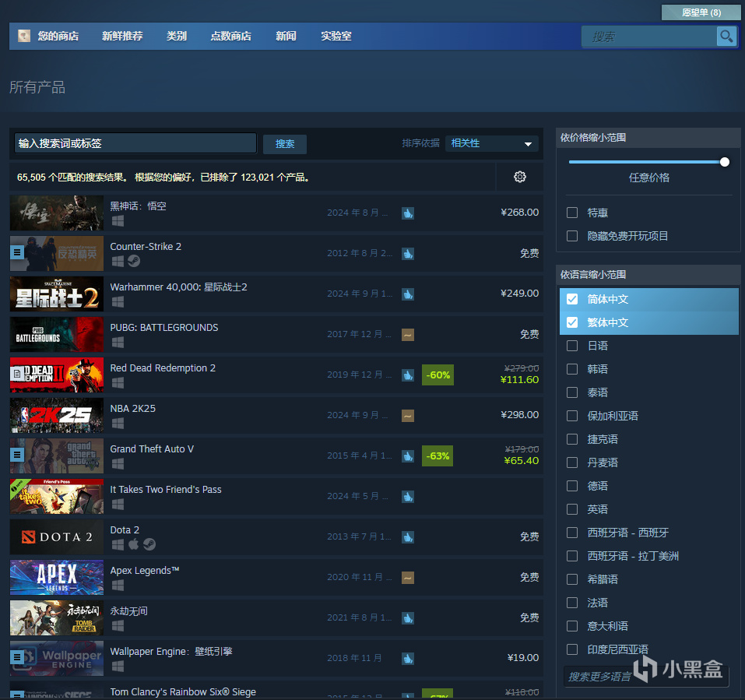Check the 德语 language filter
Image resolution: width=745 pixels, height=700 pixels.
tap(572, 486)
